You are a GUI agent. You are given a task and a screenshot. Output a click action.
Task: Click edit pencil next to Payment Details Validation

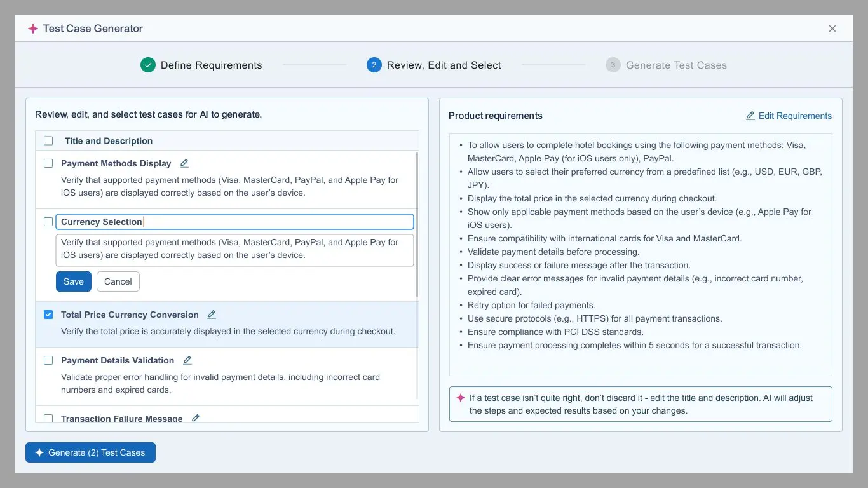pyautogui.click(x=187, y=360)
